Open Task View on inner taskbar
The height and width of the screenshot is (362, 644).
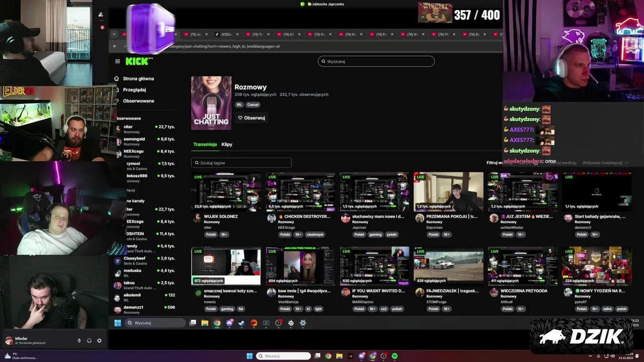click(x=193, y=323)
